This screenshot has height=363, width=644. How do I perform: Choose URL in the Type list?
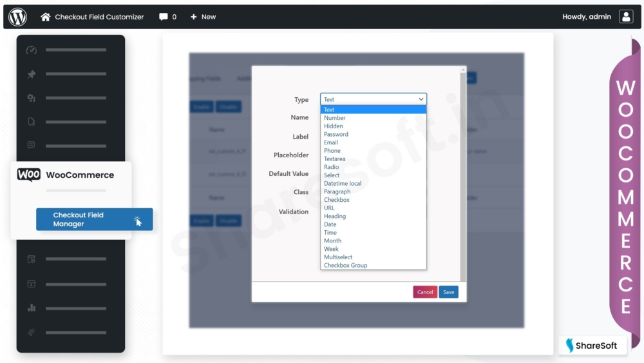374,208
